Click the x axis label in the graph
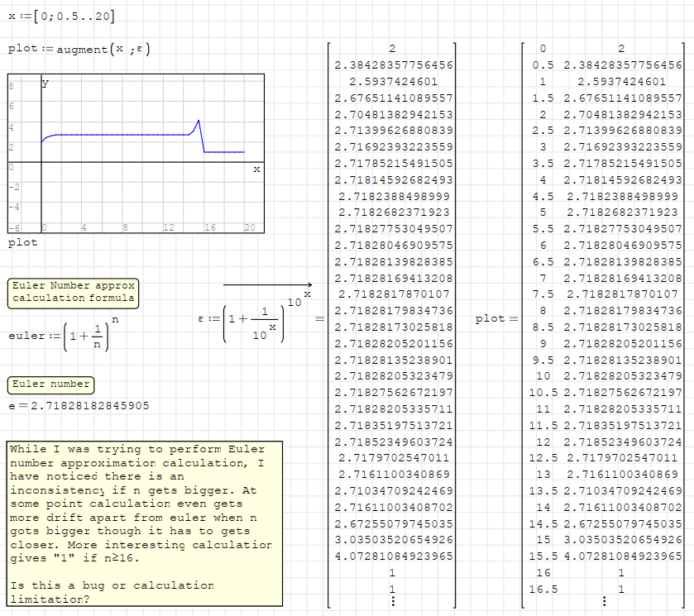The width and height of the screenshot is (694, 616). (256, 169)
